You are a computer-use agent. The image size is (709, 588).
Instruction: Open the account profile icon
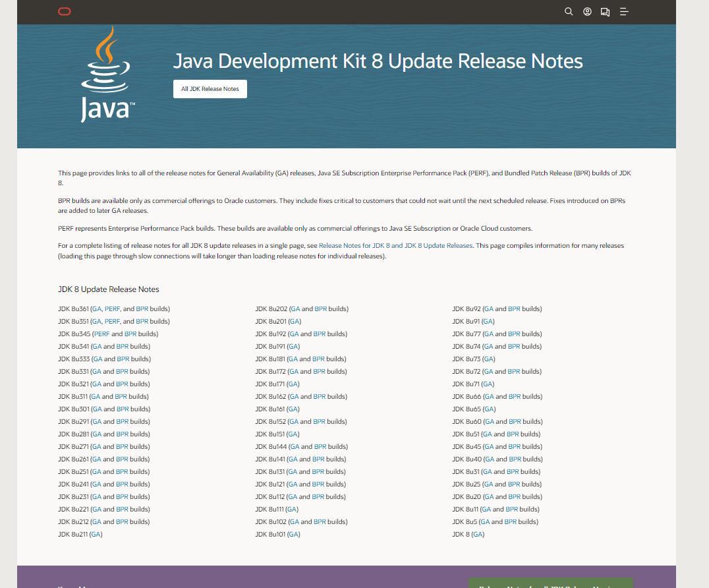[587, 12]
